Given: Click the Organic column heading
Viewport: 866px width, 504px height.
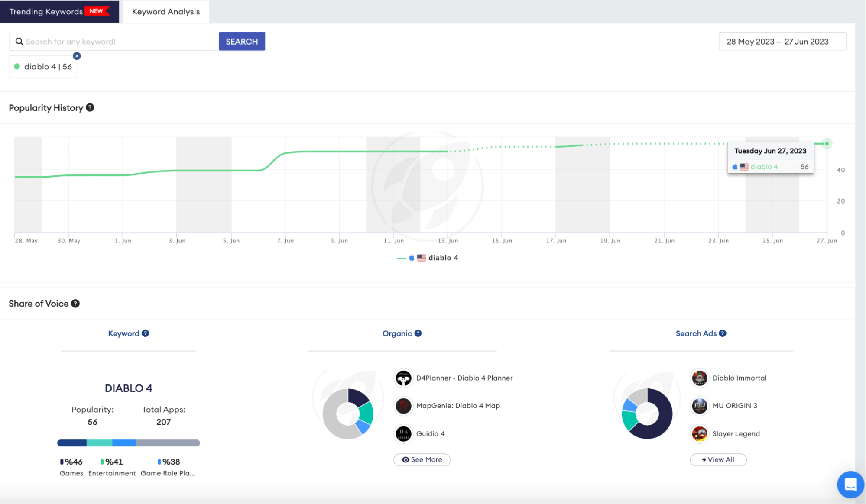Looking at the screenshot, I should tap(397, 333).
